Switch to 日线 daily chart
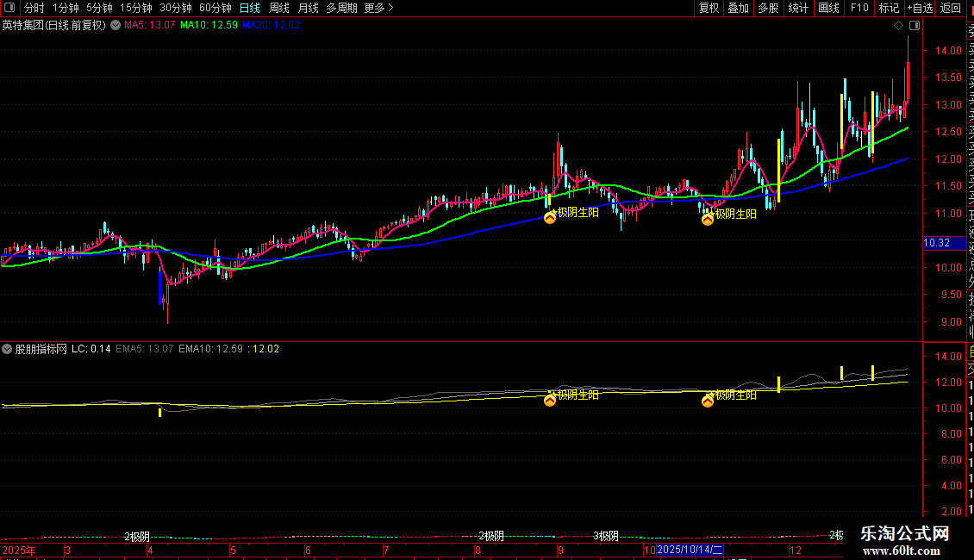The height and width of the screenshot is (560, 974). point(250,8)
